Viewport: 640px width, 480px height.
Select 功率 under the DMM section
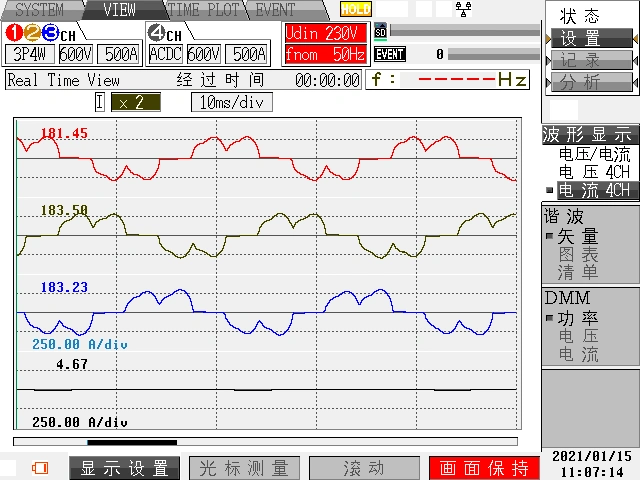(578, 319)
